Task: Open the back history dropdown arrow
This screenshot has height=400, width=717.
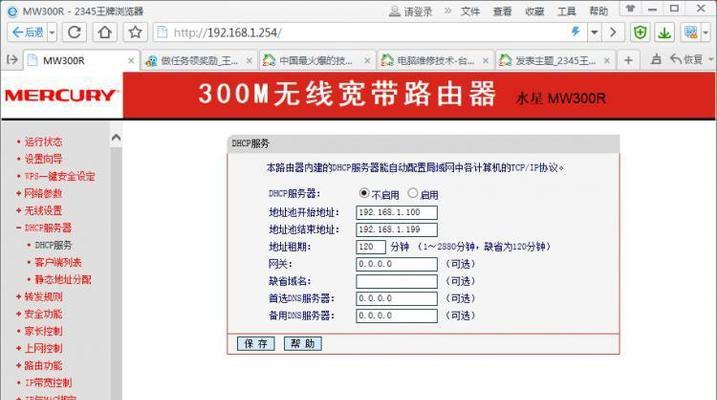Action: (x=52, y=32)
